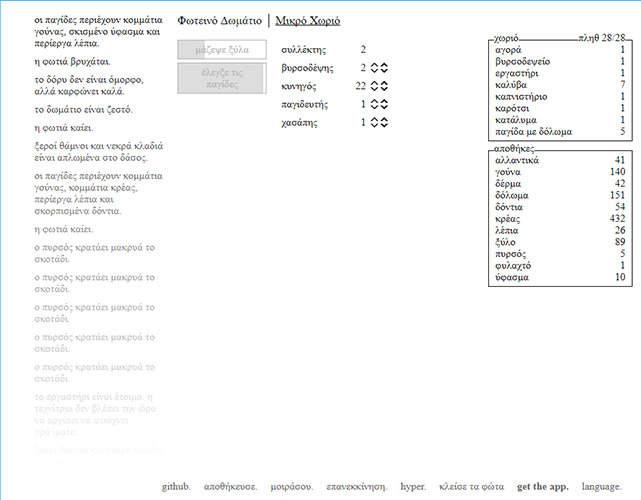Click the αγορά row in village panel
The height and width of the screenshot is (500, 641).
(x=560, y=50)
